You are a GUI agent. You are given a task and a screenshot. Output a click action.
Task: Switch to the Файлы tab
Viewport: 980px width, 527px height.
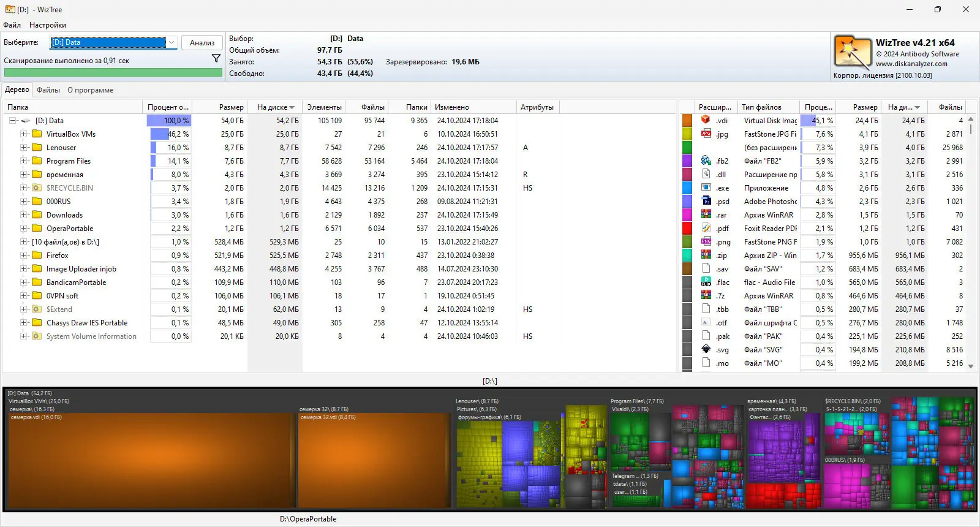[x=48, y=90]
